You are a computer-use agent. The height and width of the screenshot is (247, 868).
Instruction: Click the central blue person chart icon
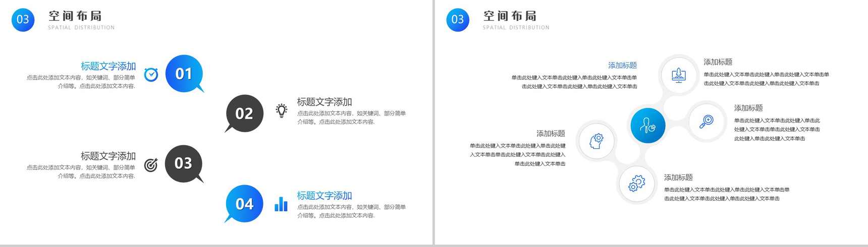tap(648, 126)
